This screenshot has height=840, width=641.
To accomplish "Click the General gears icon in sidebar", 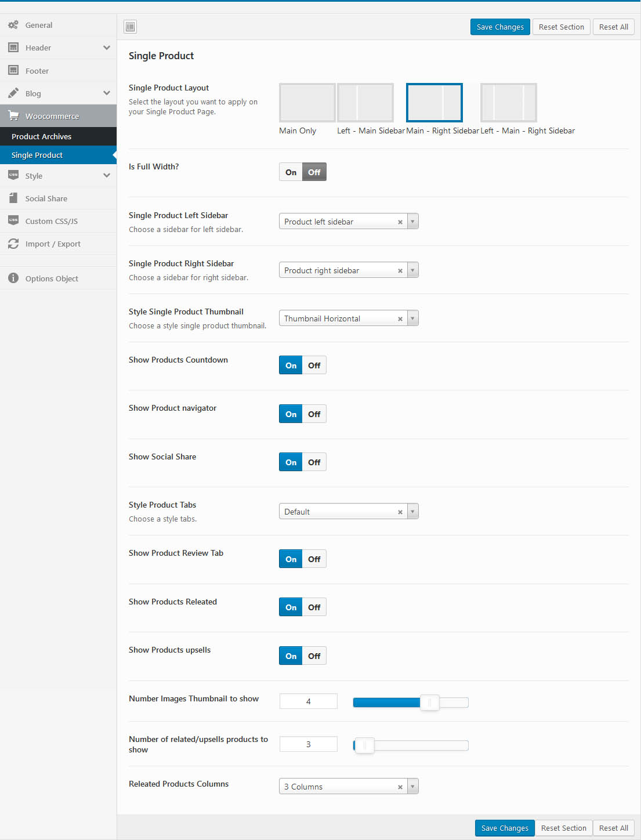I will click(x=13, y=25).
